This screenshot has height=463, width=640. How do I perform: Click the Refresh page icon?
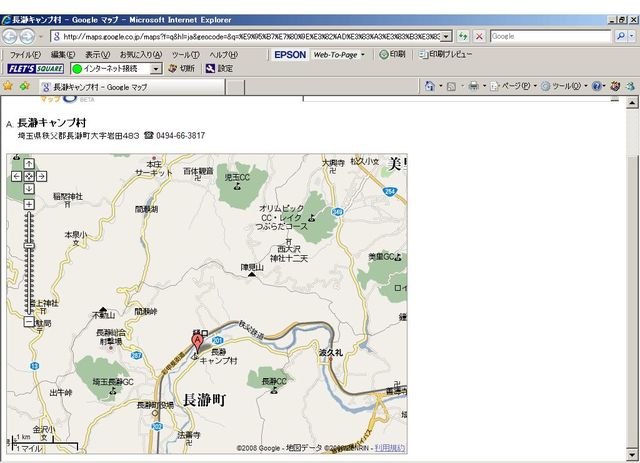click(463, 36)
